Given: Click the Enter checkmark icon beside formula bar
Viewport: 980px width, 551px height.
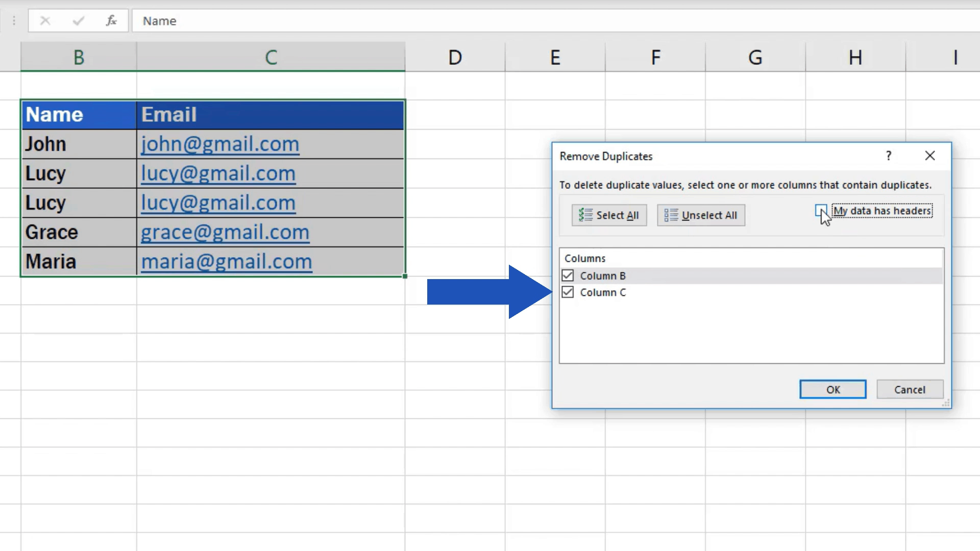Looking at the screenshot, I should pyautogui.click(x=78, y=21).
